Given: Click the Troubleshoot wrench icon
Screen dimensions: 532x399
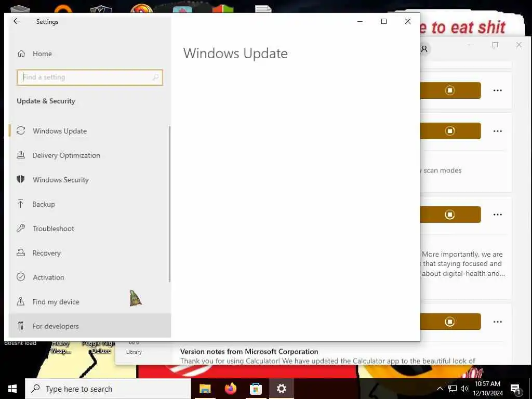Looking at the screenshot, I should (21, 228).
